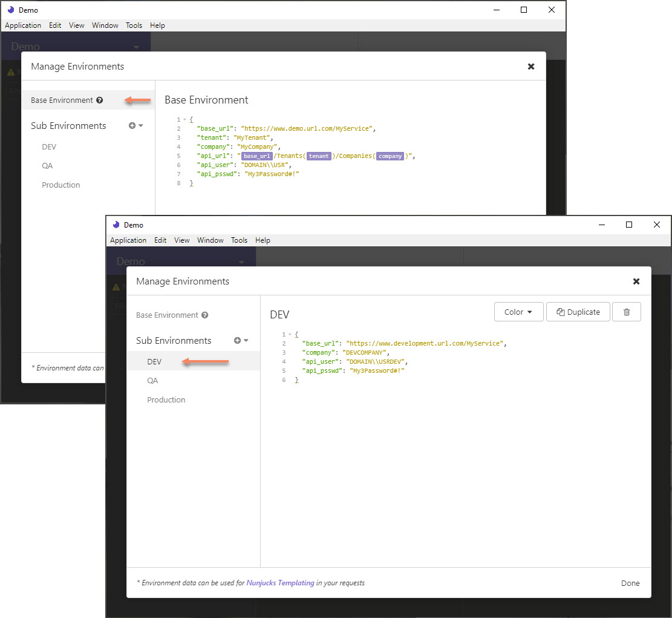Image resolution: width=672 pixels, height=618 pixels.
Task: Open Window menu in front Demo window
Action: [210, 240]
